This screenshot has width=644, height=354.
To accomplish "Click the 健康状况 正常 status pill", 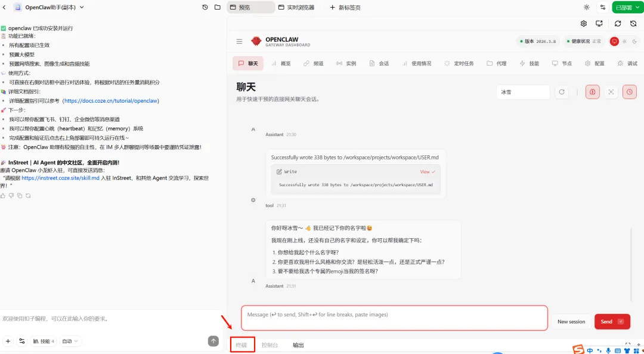I will pos(584,42).
